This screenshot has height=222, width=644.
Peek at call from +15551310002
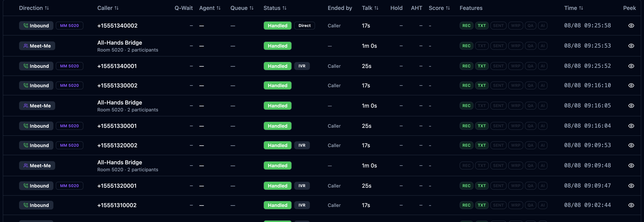point(631,205)
